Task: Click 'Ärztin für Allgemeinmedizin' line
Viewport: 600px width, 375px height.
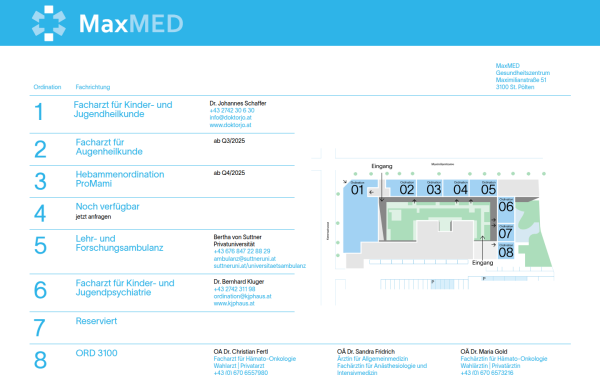Action: click(372, 359)
